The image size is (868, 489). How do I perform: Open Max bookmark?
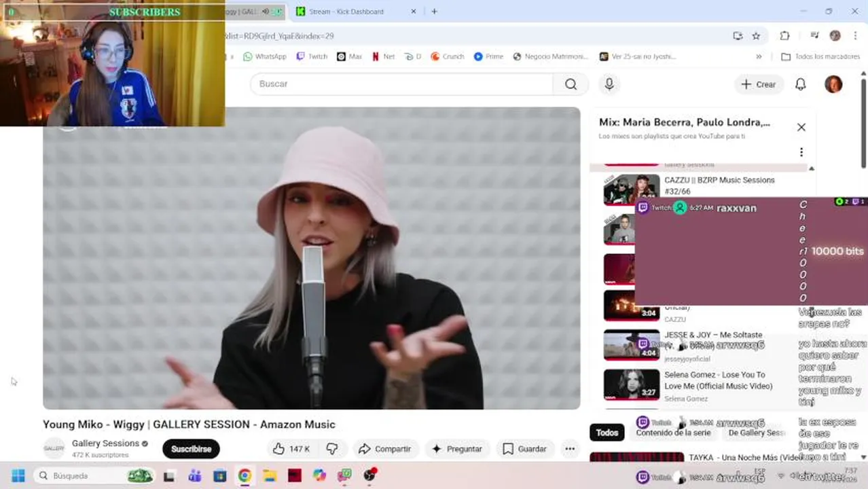coord(350,56)
